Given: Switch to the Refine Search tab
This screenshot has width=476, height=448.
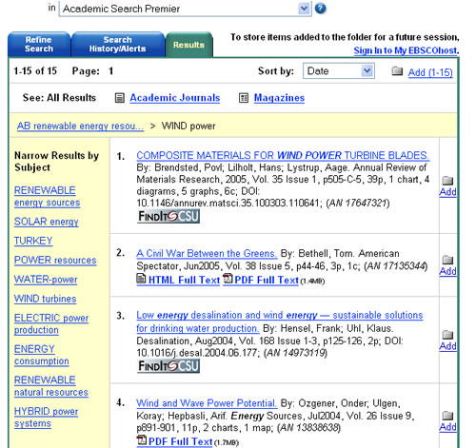Looking at the screenshot, I should pyautogui.click(x=39, y=45).
